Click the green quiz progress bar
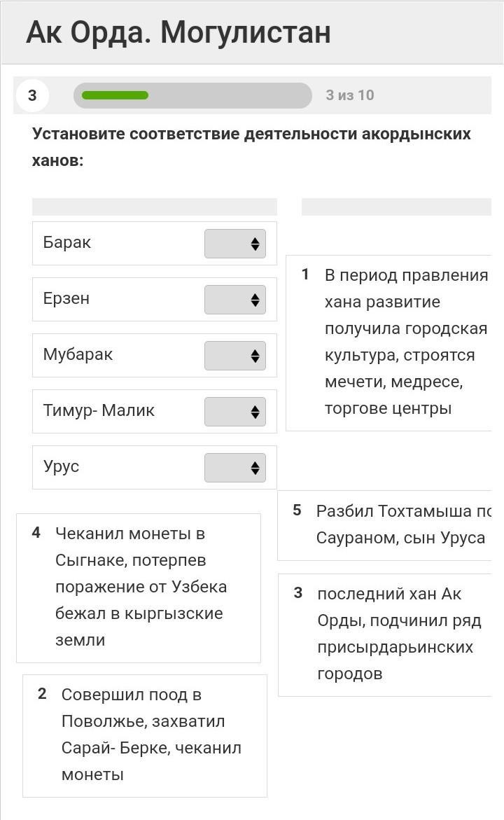504x820 pixels. pos(192,95)
